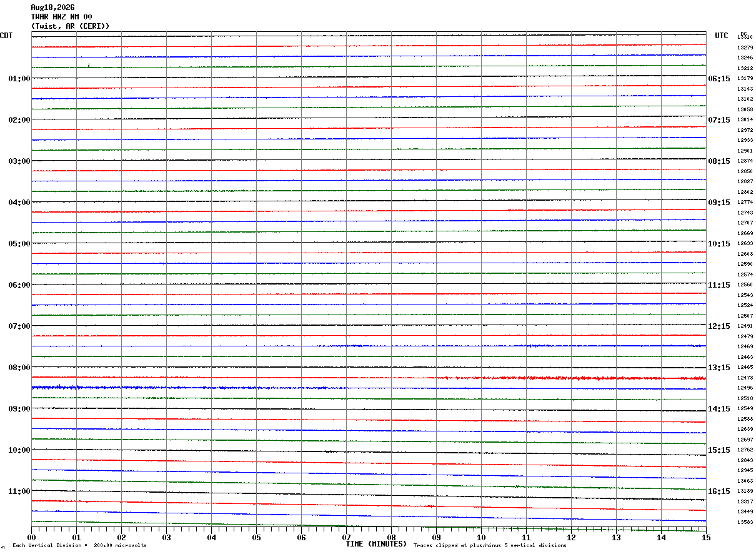
Task: Click the UTC column header
Action: click(722, 36)
